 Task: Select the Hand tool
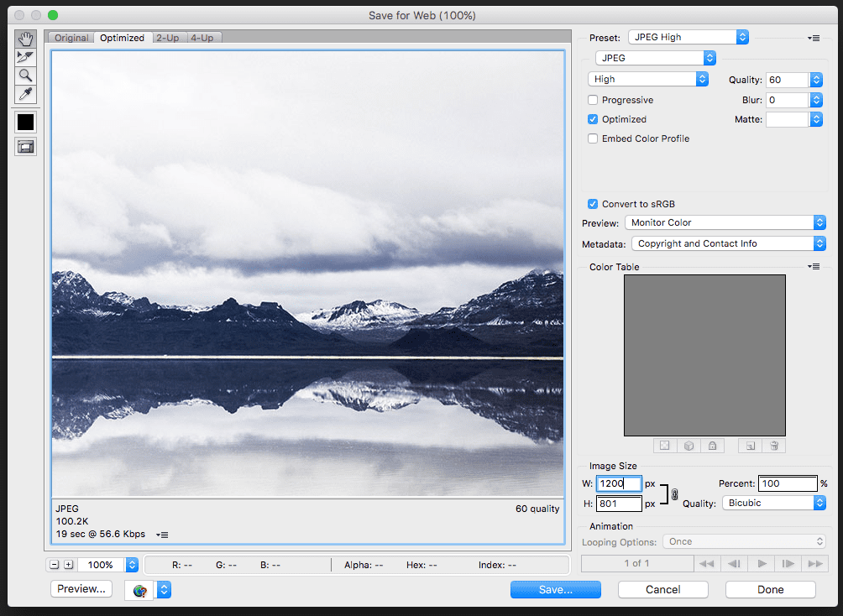point(26,39)
